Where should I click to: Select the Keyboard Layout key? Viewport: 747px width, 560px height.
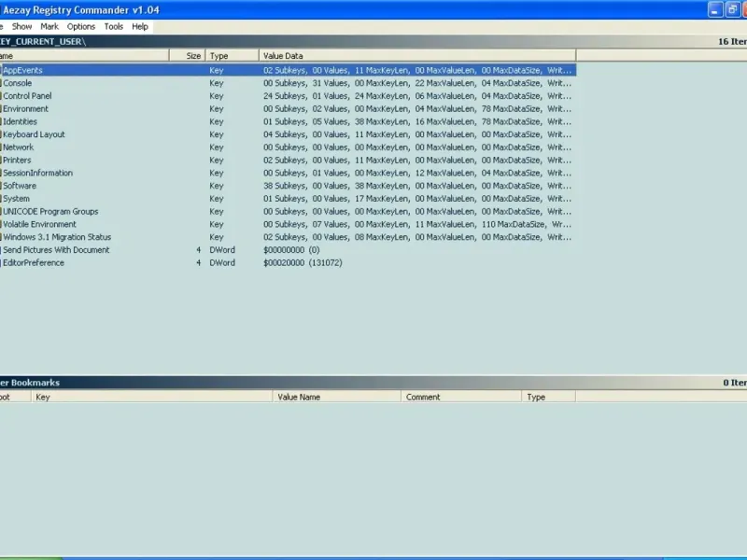(34, 134)
